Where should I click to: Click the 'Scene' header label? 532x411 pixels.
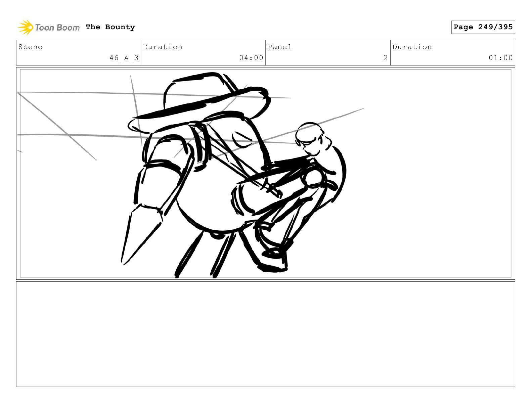30,47
